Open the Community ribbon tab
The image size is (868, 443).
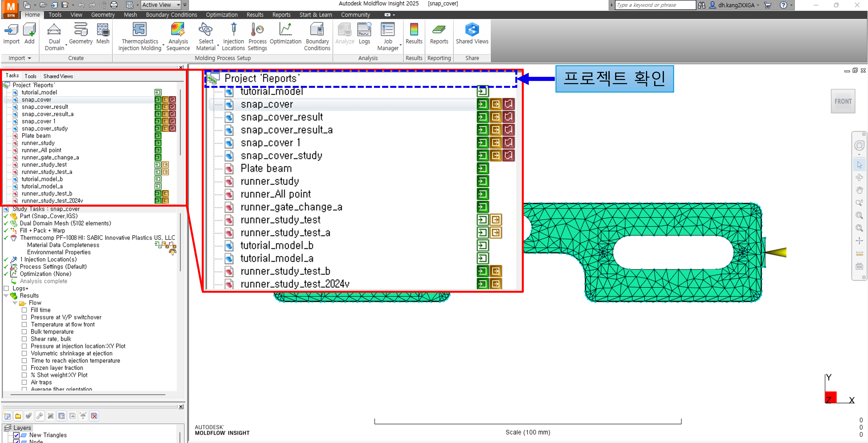[x=355, y=15]
